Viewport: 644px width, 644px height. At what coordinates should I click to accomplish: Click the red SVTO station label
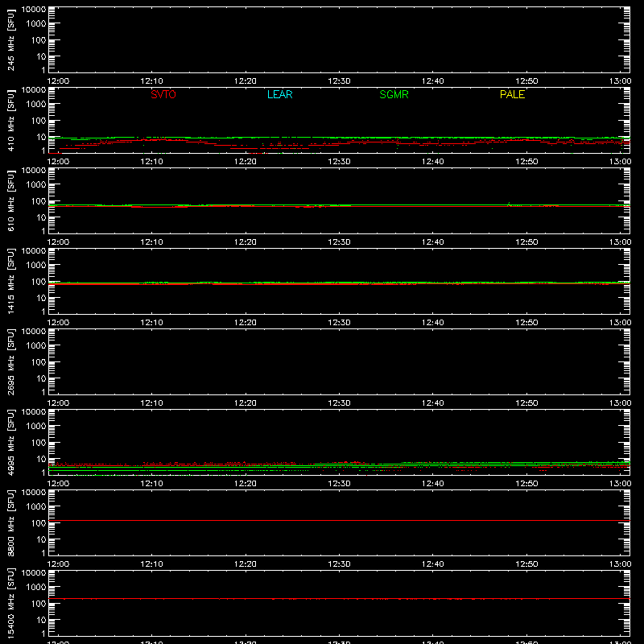click(163, 94)
